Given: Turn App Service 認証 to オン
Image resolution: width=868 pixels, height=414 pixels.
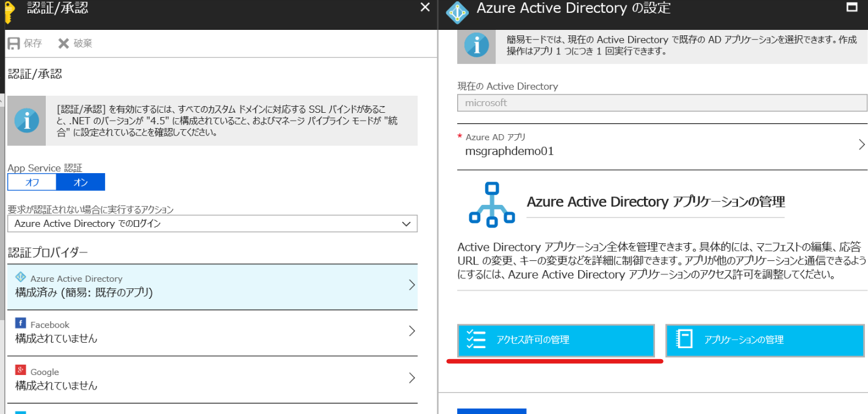Looking at the screenshot, I should [x=81, y=182].
